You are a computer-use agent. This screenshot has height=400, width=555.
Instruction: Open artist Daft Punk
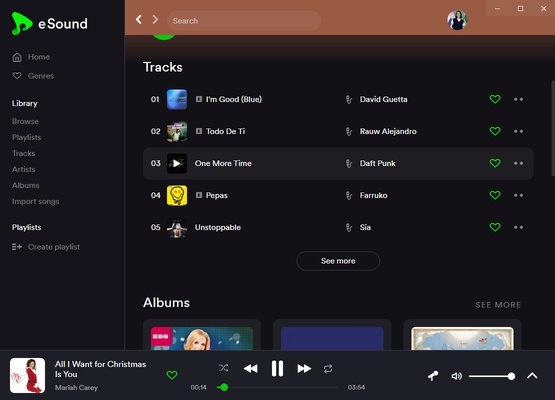coord(378,163)
